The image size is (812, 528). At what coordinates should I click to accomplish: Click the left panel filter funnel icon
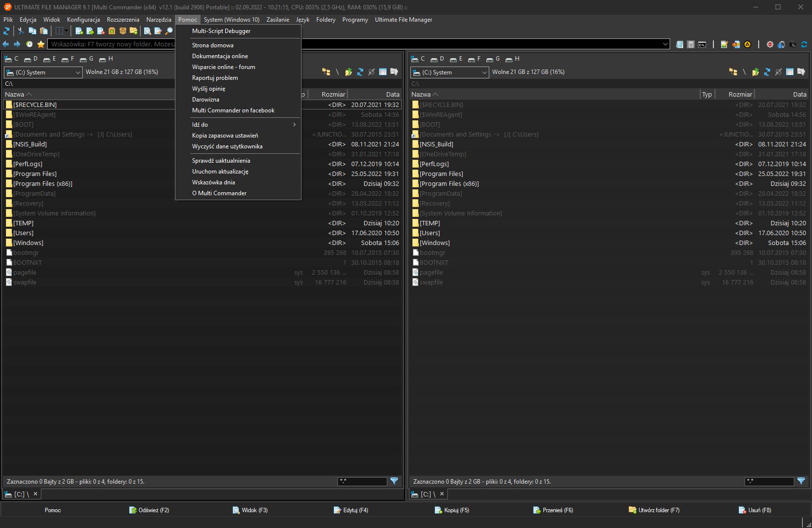394,481
